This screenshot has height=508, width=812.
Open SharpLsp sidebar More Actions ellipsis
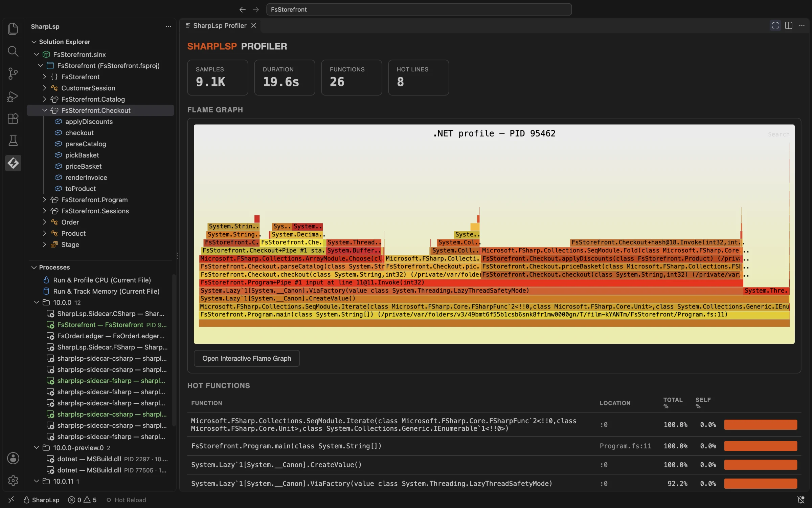coord(168,26)
